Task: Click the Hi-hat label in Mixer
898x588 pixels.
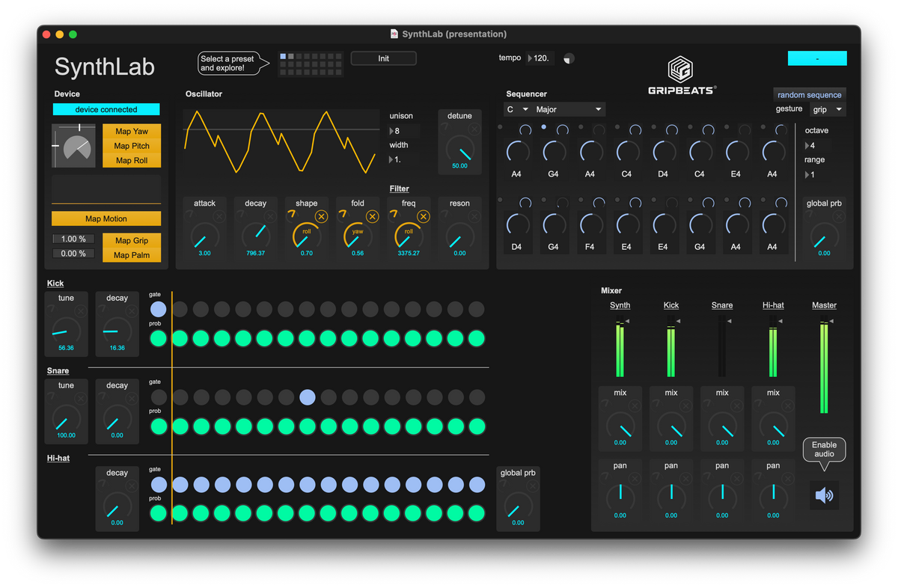Action: [773, 305]
